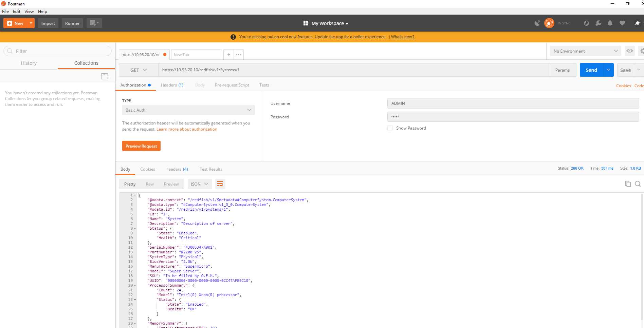The height and width of the screenshot is (328, 644).
Task: Click search icon in Filter box
Action: (10, 51)
